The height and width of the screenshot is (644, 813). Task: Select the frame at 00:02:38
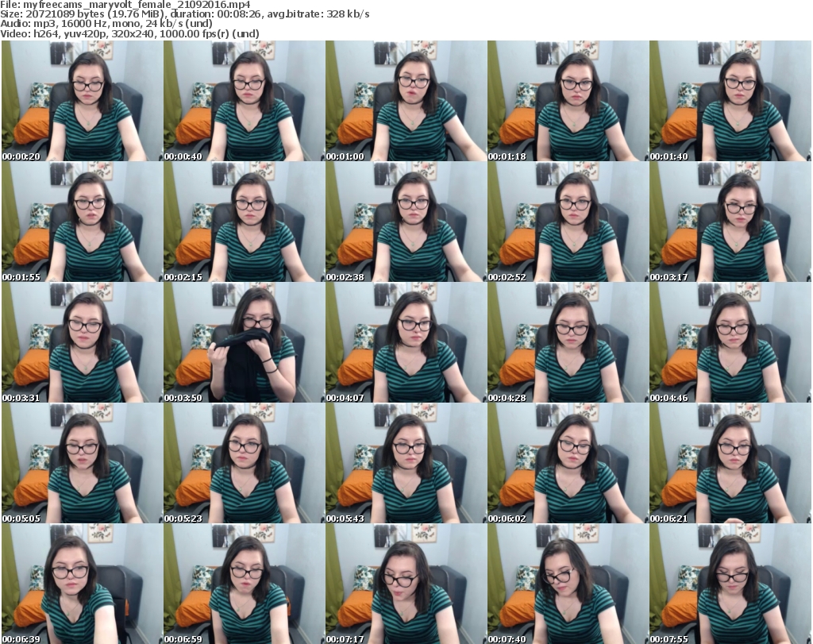pos(406,222)
